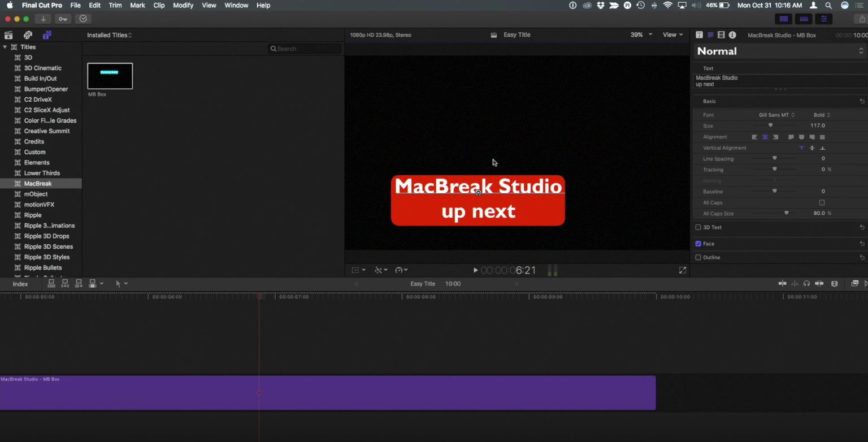The height and width of the screenshot is (442, 868).
Task: Enter full screen viewer playback
Action: (x=683, y=270)
